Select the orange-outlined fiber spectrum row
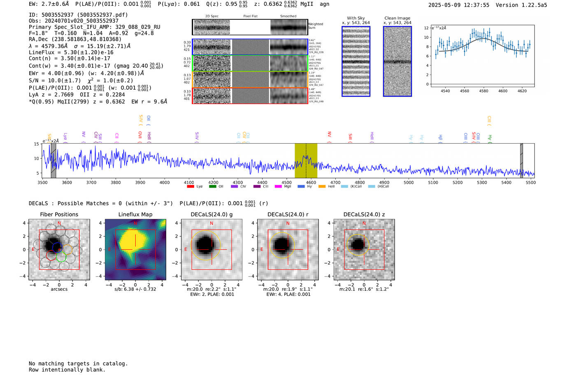Viewport: 576px width, 392px height. pos(250,79)
